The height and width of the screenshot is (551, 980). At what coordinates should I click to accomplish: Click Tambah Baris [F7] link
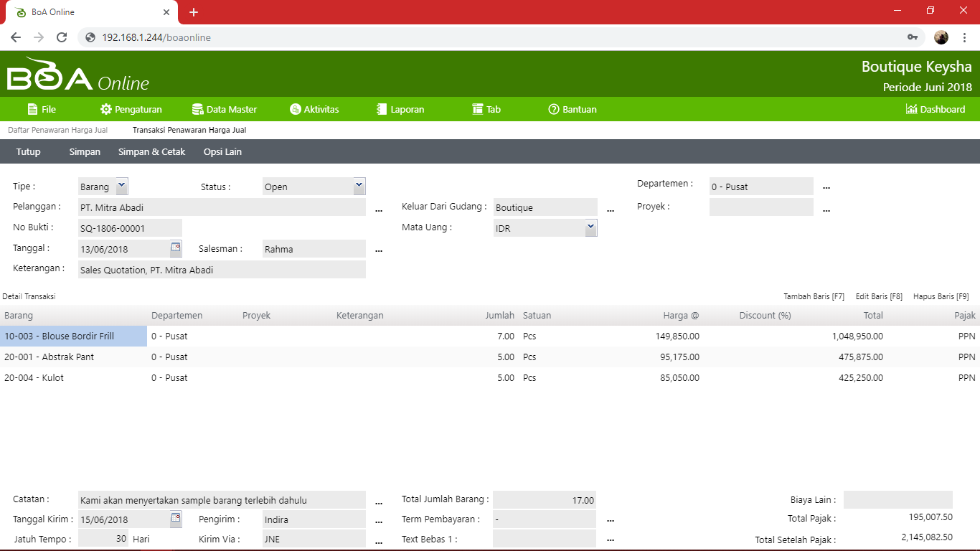(x=814, y=296)
